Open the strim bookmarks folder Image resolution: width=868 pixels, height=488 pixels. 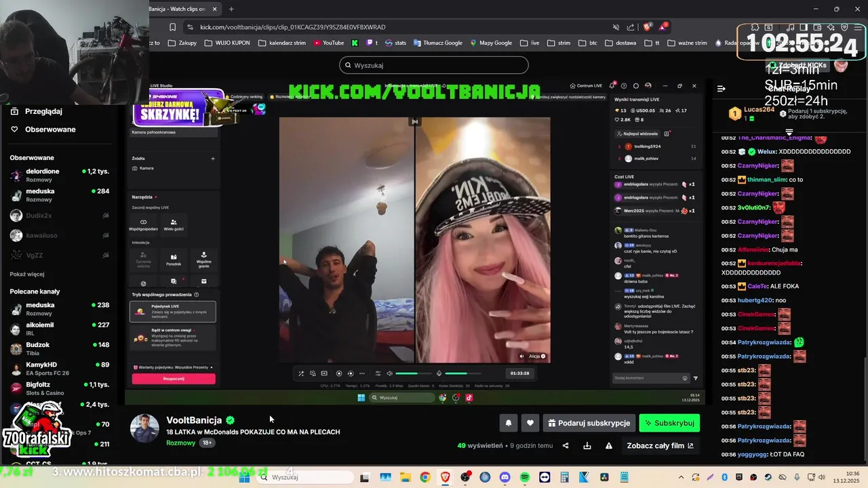[x=559, y=43]
